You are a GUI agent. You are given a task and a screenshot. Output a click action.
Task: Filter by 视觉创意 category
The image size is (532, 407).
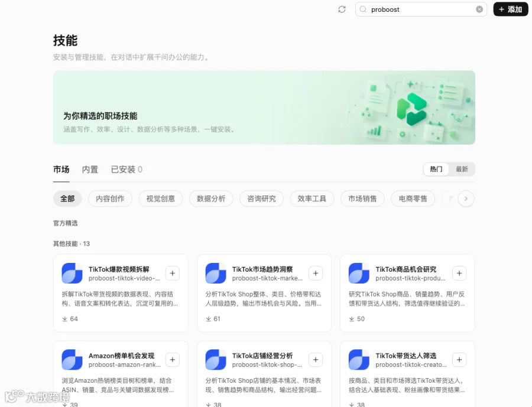160,198
